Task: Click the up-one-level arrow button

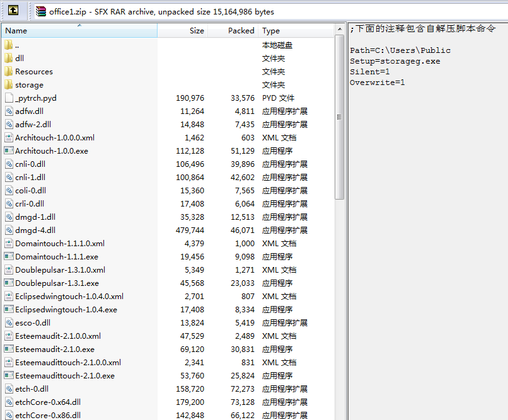Action: pyautogui.click(x=13, y=11)
